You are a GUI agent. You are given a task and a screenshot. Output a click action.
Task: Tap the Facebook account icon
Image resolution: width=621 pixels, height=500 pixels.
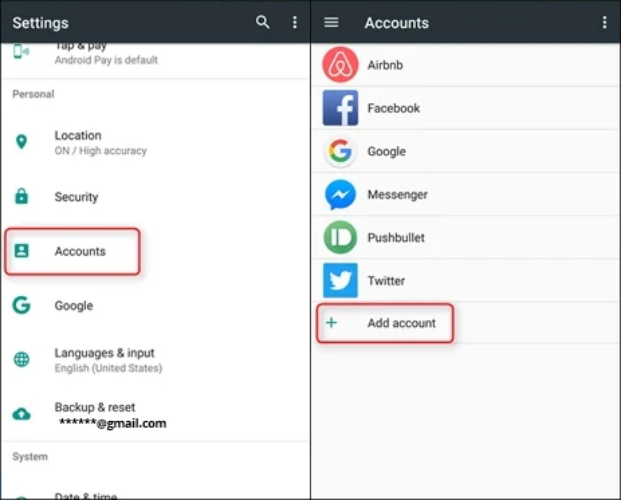pos(340,108)
